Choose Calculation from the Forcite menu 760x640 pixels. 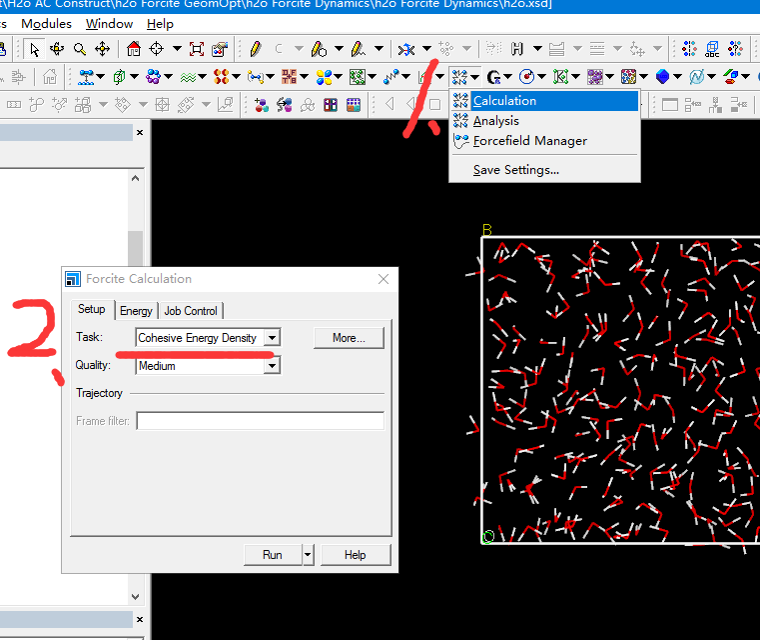[545, 101]
